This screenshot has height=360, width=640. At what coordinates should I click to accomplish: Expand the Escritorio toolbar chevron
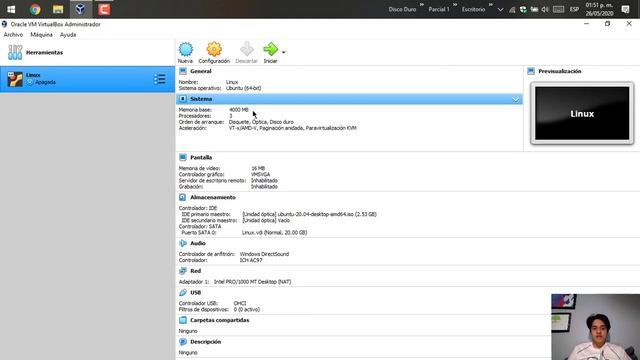[491, 5]
